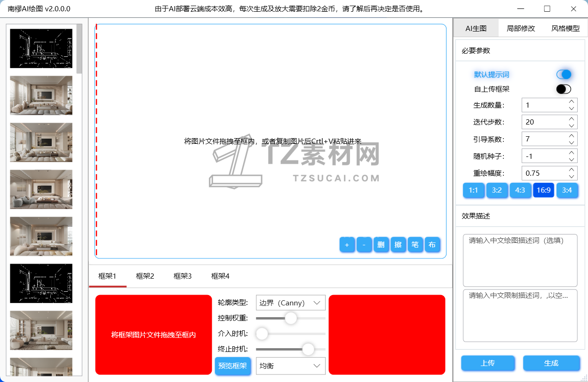The image size is (588, 382).
Task: Select the 框架1 tab
Action: click(x=107, y=276)
